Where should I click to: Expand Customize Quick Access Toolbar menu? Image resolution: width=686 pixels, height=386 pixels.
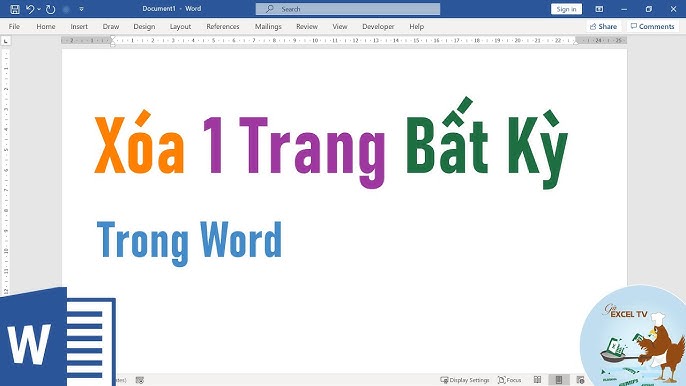(81, 9)
